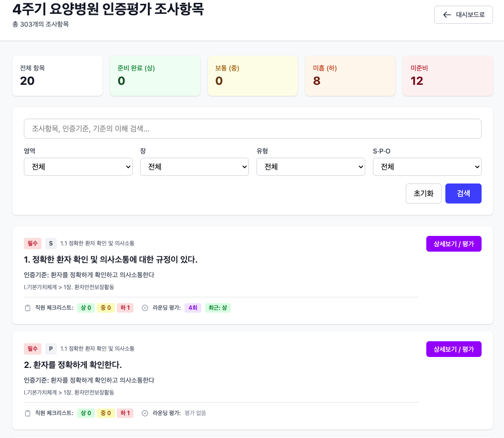The image size is (504, 438).
Task: Open the 장 filter dropdown
Action: click(x=195, y=167)
